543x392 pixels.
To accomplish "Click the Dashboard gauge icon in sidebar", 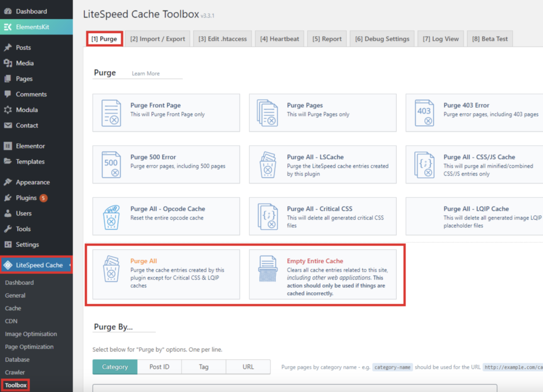I will pos(7,11).
